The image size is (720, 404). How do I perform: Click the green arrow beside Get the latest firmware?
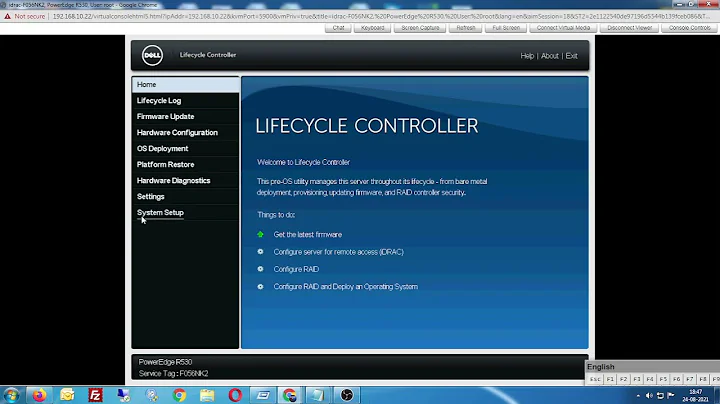point(260,234)
